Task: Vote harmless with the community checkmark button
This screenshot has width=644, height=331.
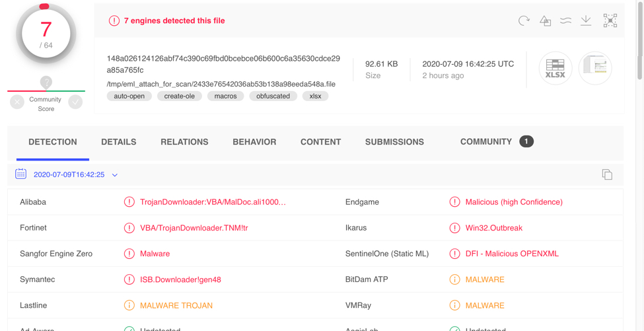Action: point(75,102)
